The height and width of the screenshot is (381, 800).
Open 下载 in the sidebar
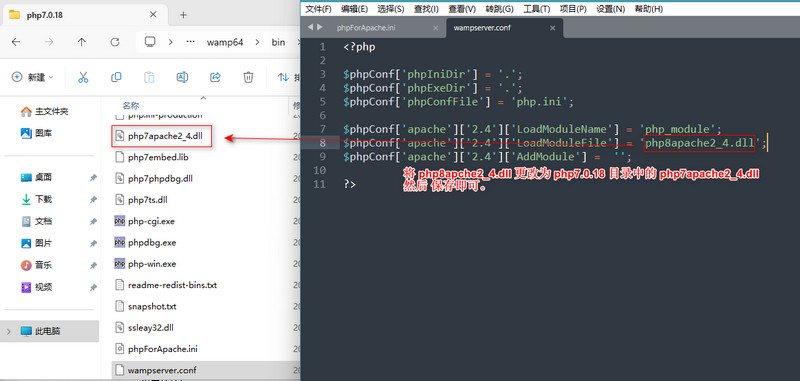point(36,200)
